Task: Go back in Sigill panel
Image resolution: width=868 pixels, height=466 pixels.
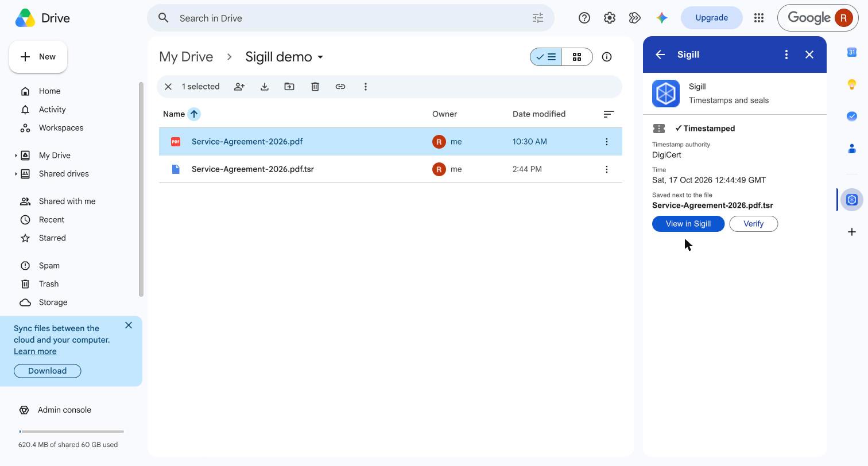Action: 660,55
